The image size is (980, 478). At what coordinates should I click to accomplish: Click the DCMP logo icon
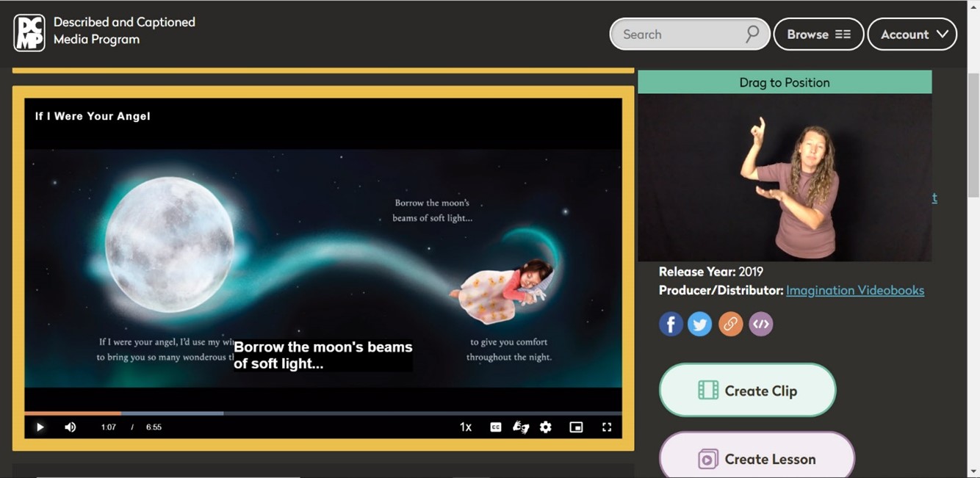tap(29, 33)
